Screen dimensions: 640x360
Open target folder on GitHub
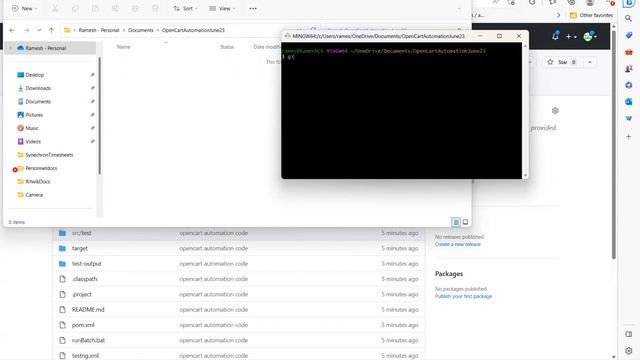point(80,248)
